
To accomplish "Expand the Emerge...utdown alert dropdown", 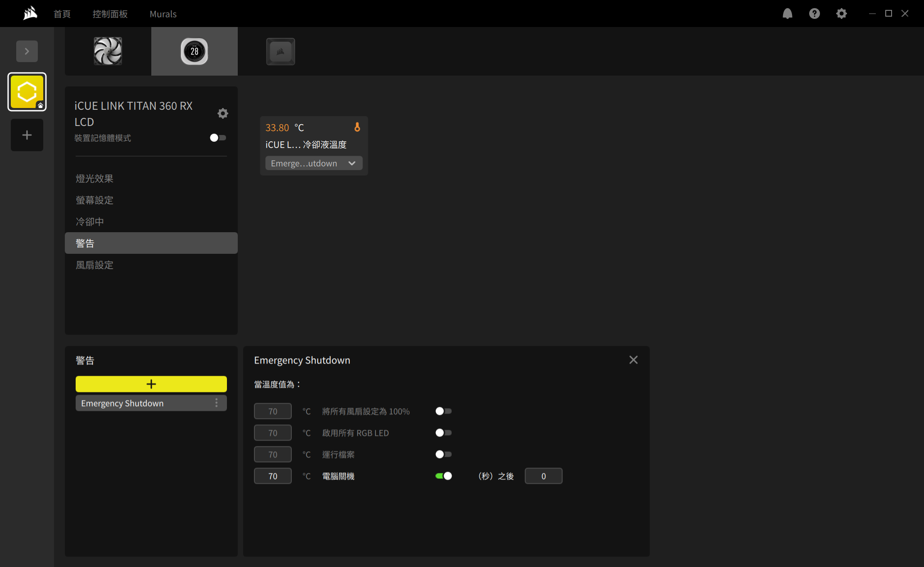I will [313, 163].
